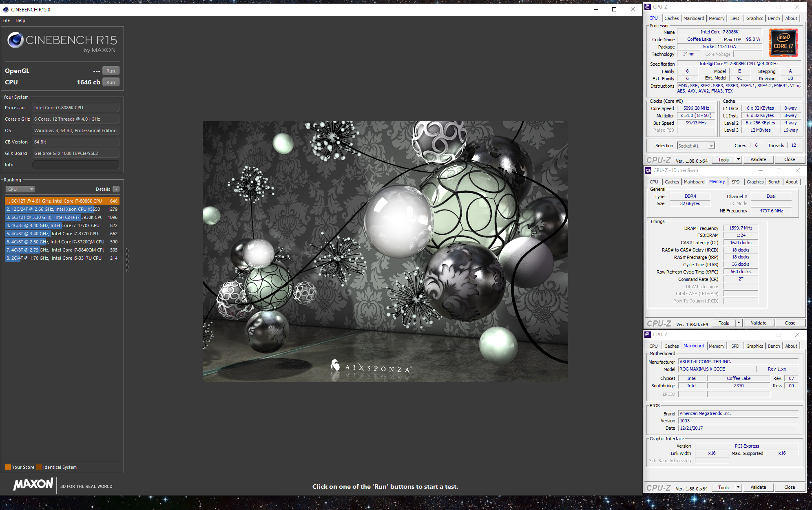812x510 pixels.
Task: Click the BIOS date 12/21/2017
Action: pyautogui.click(x=738, y=428)
